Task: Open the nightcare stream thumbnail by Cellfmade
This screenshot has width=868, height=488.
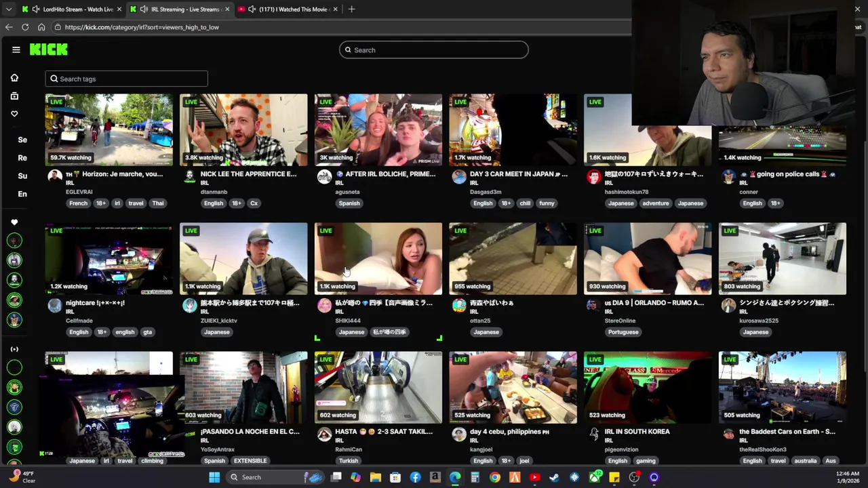Action: 109,258
